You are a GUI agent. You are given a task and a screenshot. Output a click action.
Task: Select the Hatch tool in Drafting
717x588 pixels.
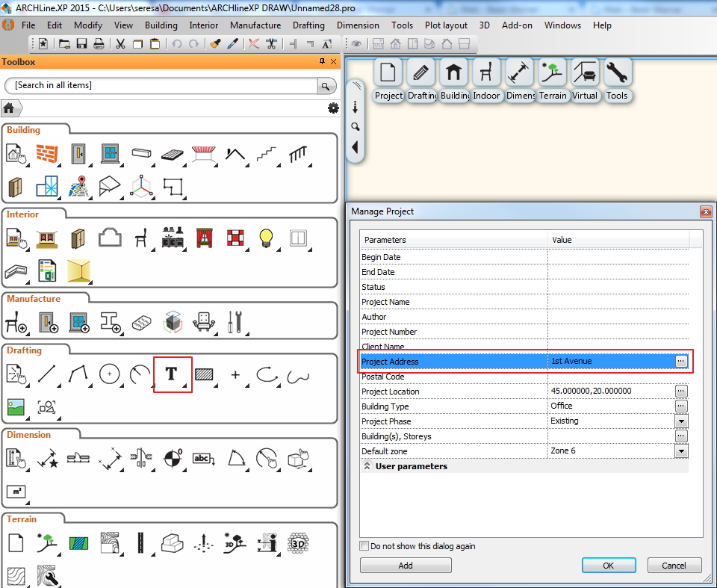(x=204, y=374)
